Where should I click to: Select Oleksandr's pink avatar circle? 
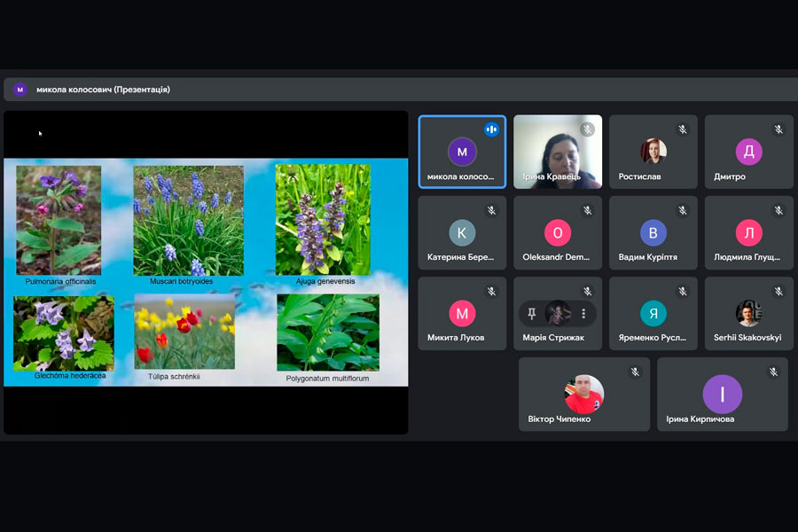(x=558, y=232)
